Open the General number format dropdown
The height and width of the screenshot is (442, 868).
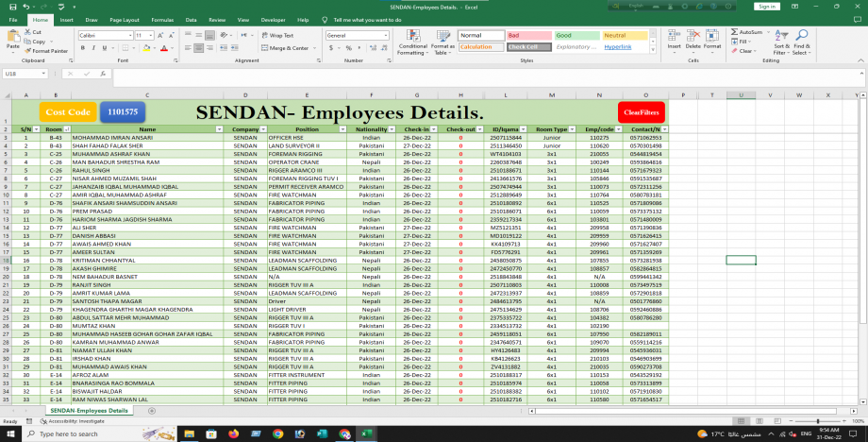(x=388, y=35)
